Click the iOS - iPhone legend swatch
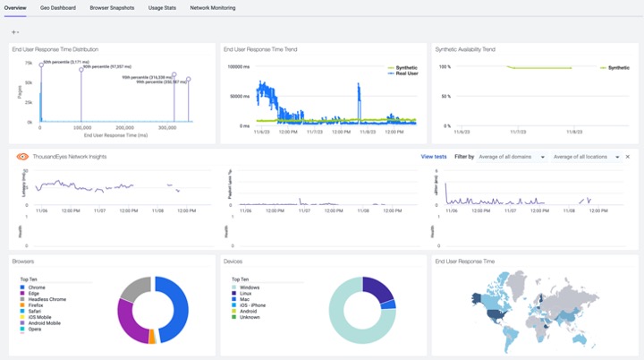 tap(233, 305)
